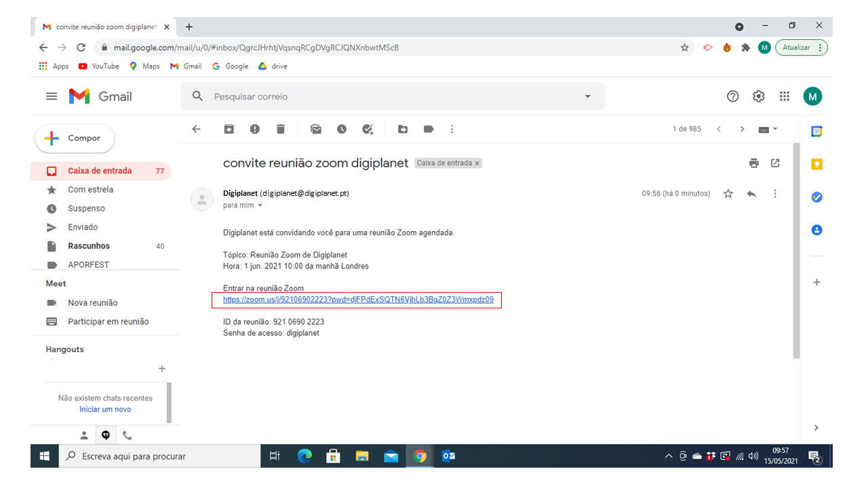Open input tools keyboard dropdown

coord(768,129)
